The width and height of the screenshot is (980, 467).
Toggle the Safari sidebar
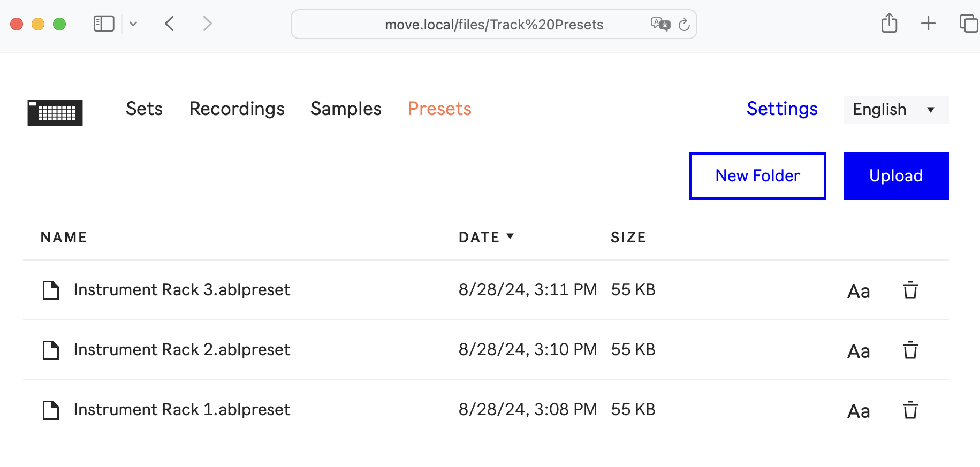pyautogui.click(x=104, y=24)
